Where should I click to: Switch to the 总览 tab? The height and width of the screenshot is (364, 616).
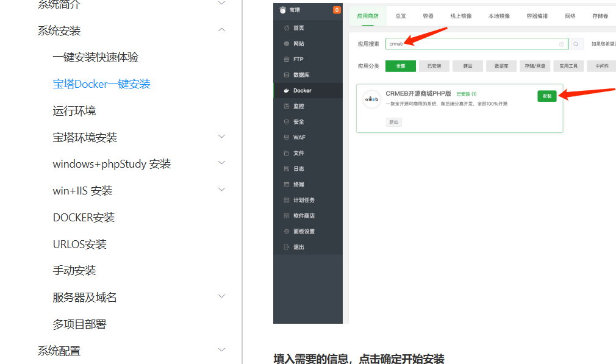point(401,16)
